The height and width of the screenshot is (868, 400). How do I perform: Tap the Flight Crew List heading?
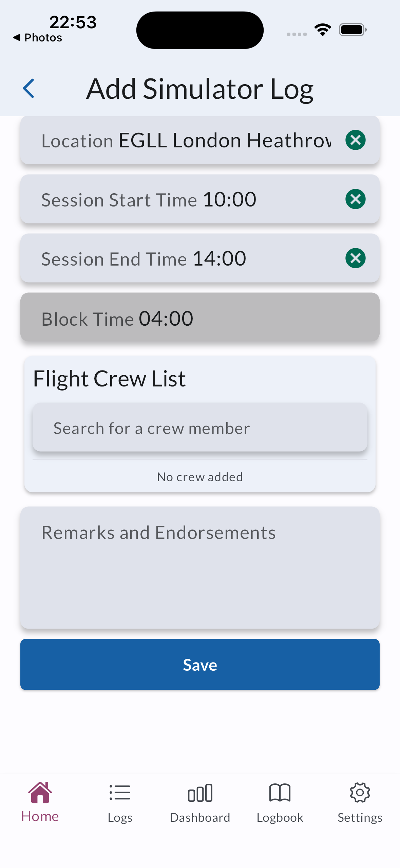pos(109,378)
